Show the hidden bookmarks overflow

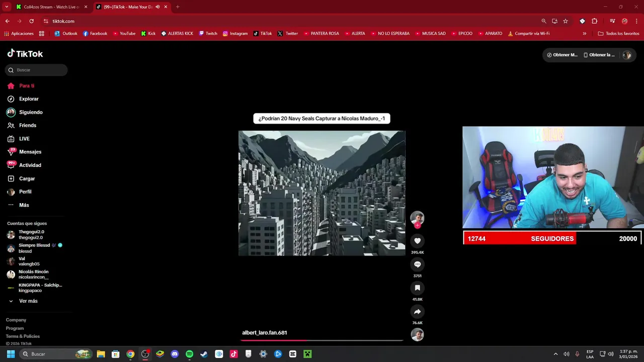[584, 34]
